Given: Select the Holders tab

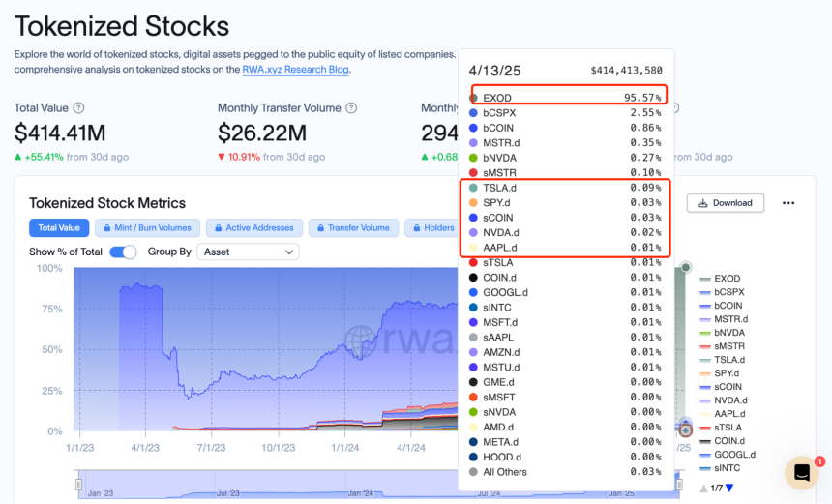Looking at the screenshot, I should [x=431, y=228].
